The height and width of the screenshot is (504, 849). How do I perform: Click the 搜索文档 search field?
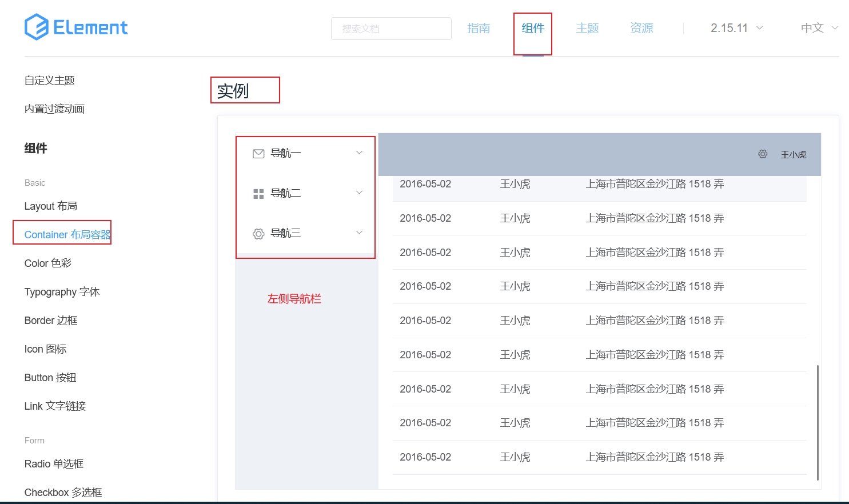391,29
